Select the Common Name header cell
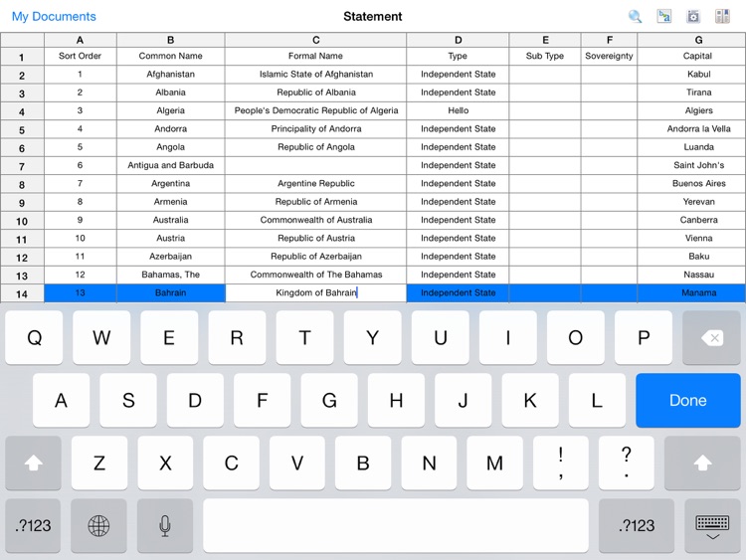746x560 pixels. pos(171,56)
